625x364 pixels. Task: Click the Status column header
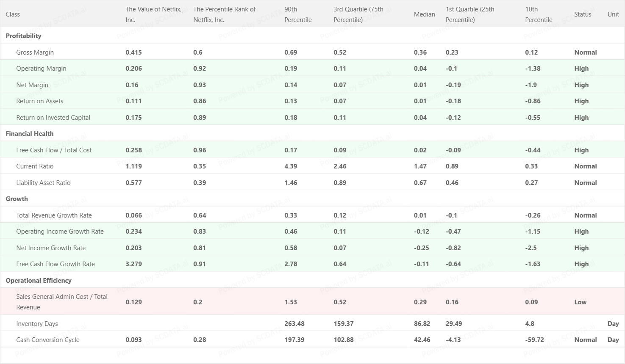coord(582,14)
